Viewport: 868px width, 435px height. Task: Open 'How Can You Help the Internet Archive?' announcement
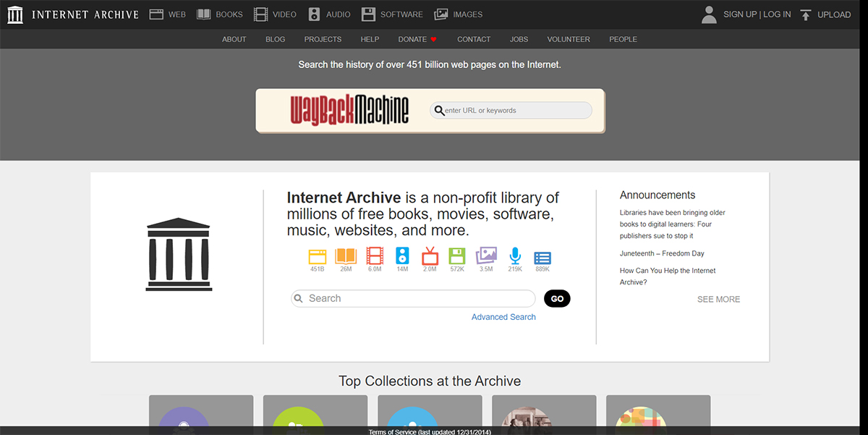point(668,276)
